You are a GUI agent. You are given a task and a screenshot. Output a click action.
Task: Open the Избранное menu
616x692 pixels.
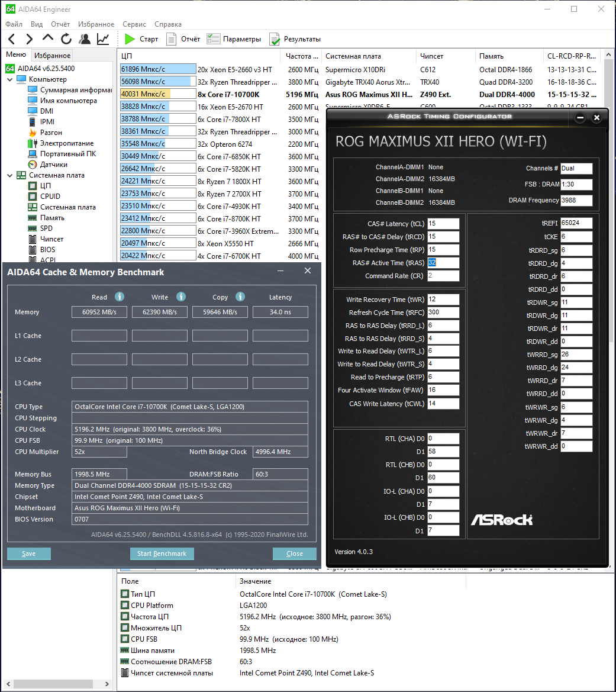pos(96,24)
